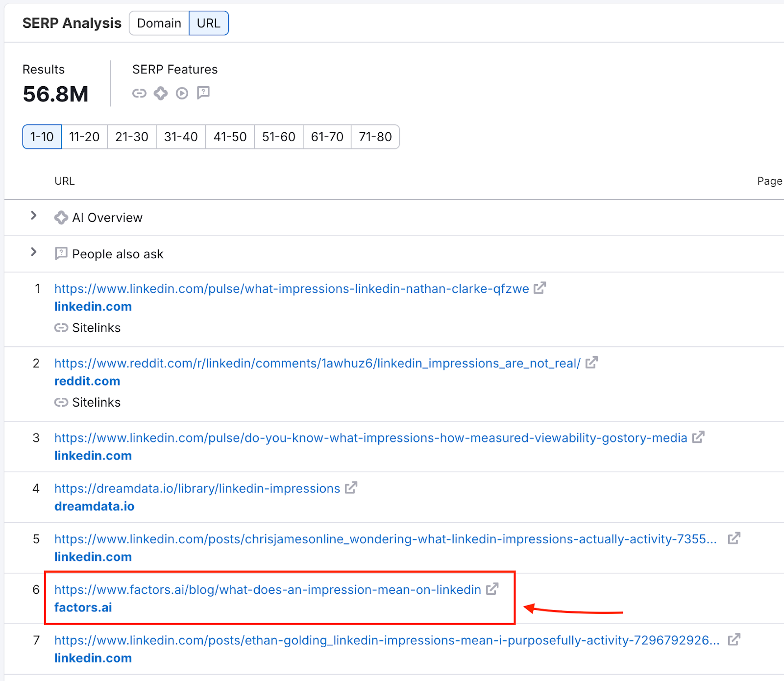Switch to the 31-40 results tab
This screenshot has height=681, width=784.
180,137
